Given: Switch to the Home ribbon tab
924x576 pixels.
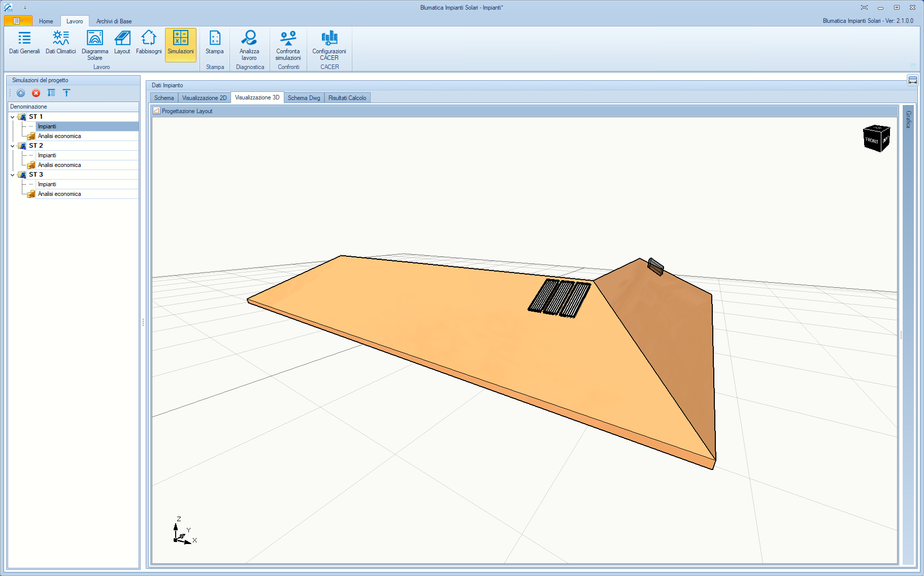Looking at the screenshot, I should tap(46, 21).
